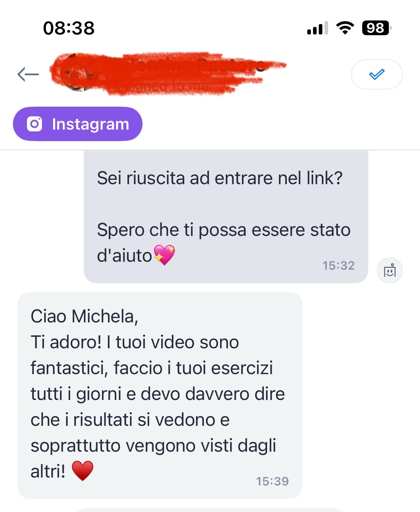The height and width of the screenshot is (512, 420).
Task: Tap the red heart emoji after 'altri!'
Action: [83, 471]
